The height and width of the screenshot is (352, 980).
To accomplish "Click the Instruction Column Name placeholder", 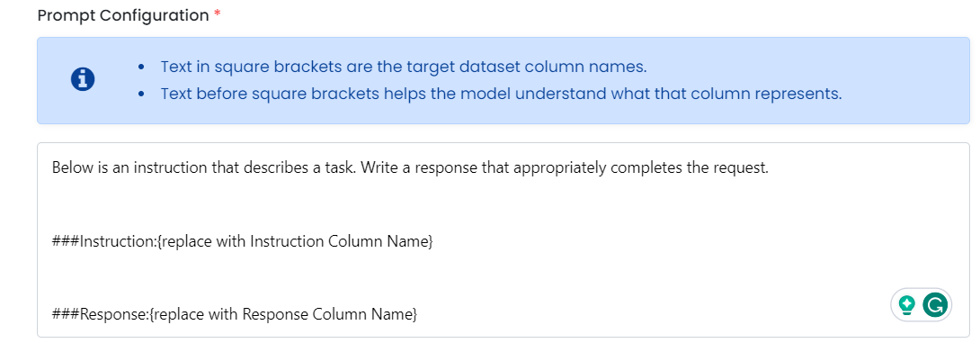I will pyautogui.click(x=294, y=241).
